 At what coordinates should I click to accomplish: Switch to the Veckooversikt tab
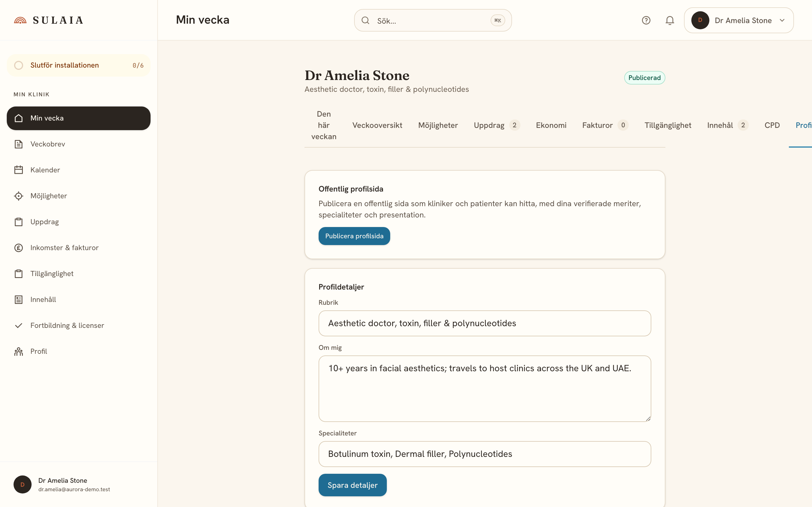click(377, 125)
